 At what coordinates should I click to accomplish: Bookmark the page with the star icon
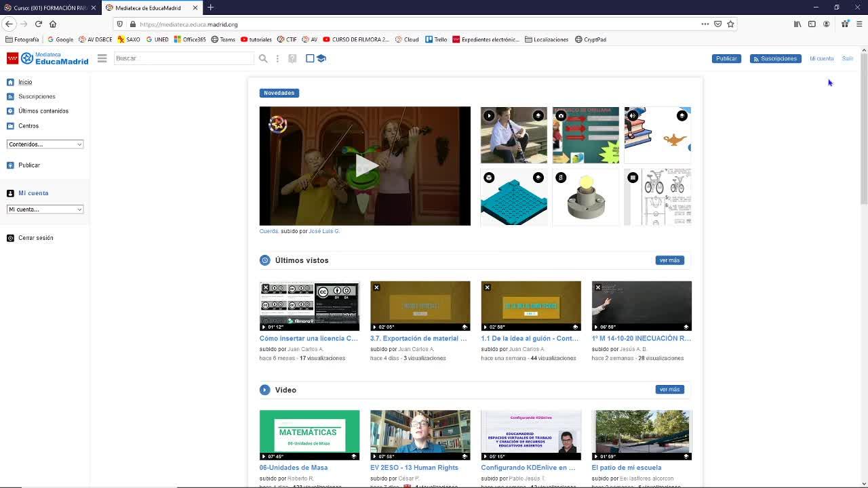coord(730,24)
